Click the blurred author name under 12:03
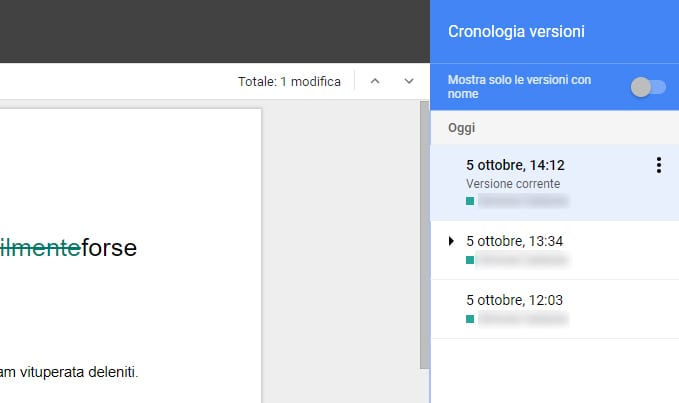 (523, 319)
